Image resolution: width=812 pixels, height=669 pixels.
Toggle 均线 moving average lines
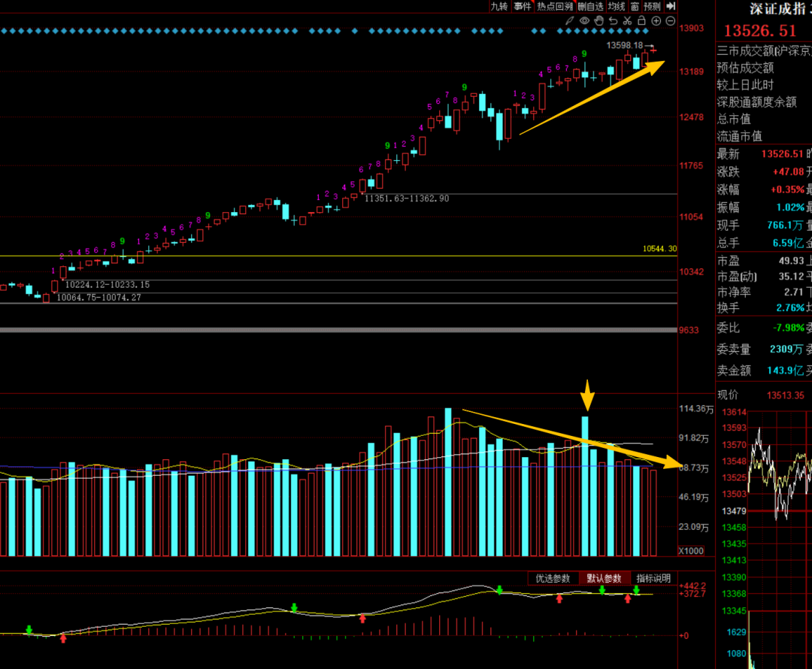[617, 6]
